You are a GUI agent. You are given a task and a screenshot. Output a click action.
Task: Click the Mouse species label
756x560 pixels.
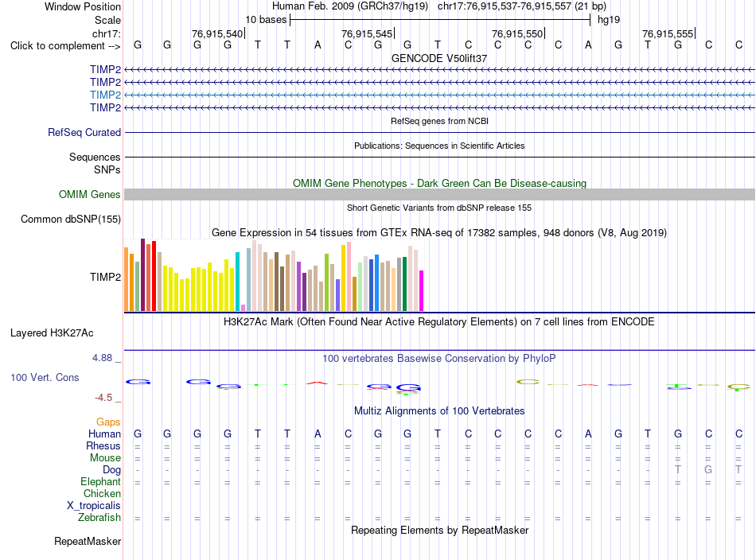[105, 458]
